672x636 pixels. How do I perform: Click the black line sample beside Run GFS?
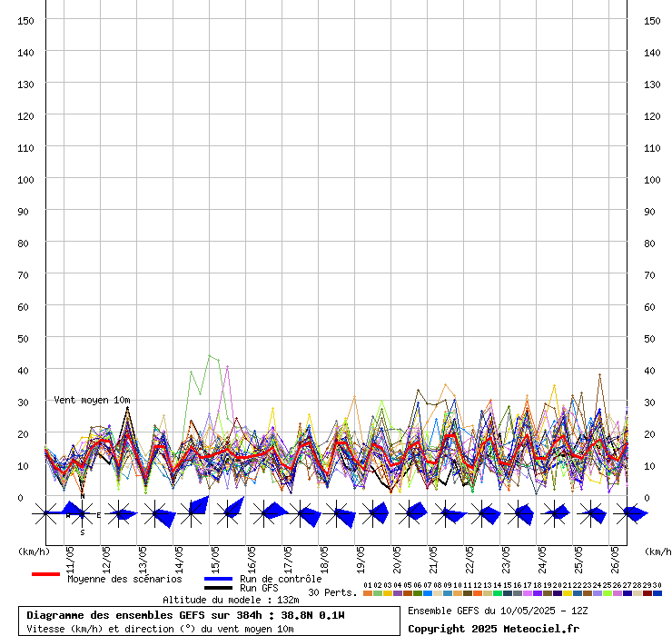(x=218, y=588)
